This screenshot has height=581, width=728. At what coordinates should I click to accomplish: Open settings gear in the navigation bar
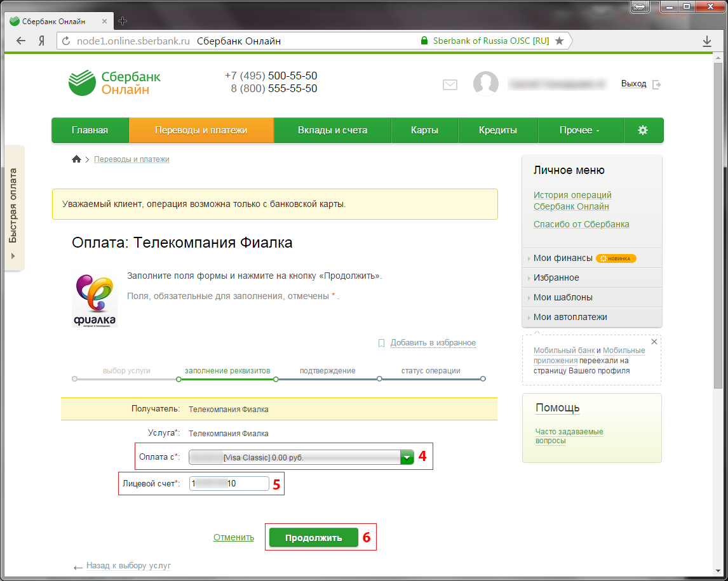[x=643, y=130]
